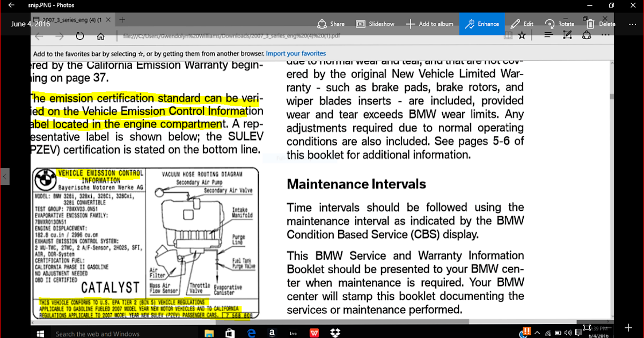Click Import your favorites link
Viewport: 644px width, 338px height.
(296, 54)
